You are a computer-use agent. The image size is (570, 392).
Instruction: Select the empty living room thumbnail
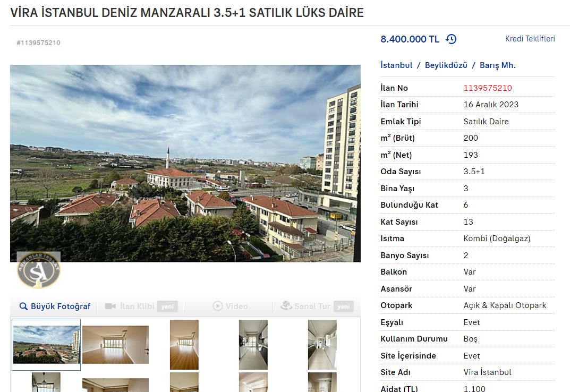tap(116, 344)
